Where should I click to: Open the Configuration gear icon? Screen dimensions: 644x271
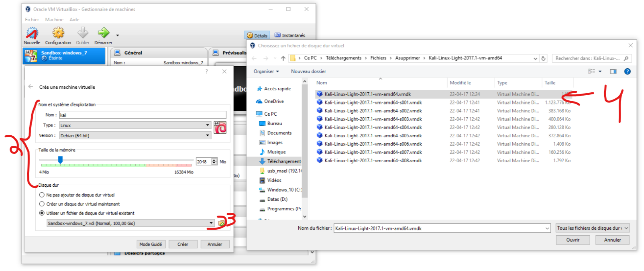pos(58,33)
